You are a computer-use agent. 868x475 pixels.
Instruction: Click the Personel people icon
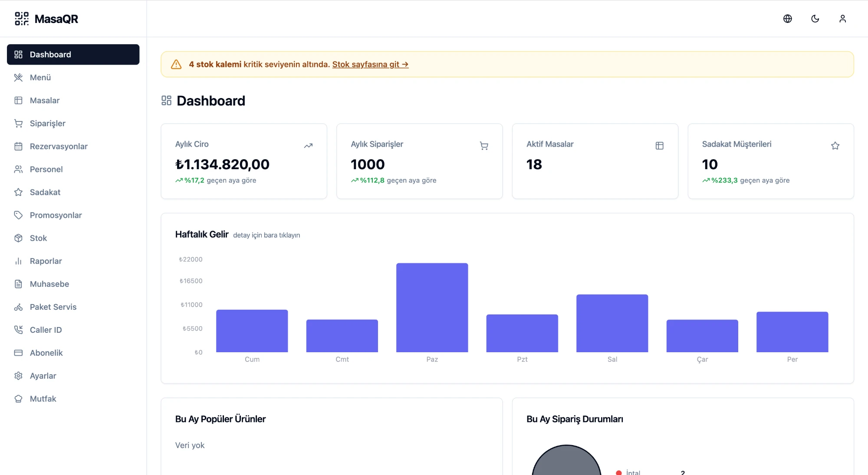coord(18,170)
